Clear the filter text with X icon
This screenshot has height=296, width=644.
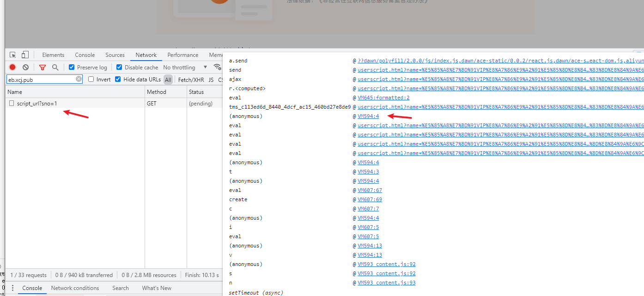(x=79, y=79)
